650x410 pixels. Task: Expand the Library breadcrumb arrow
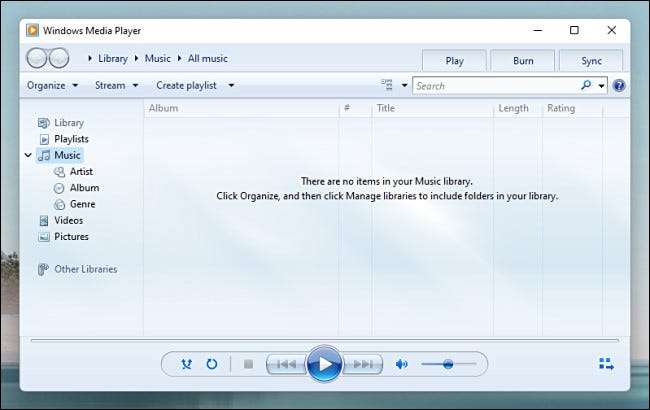(90, 58)
